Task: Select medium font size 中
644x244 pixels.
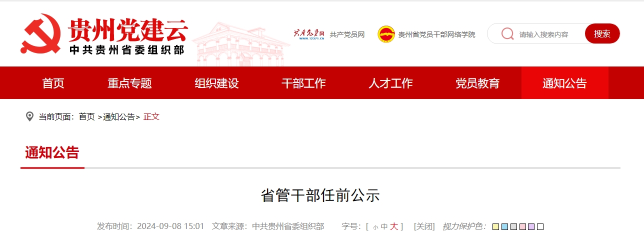Action: tap(384, 226)
